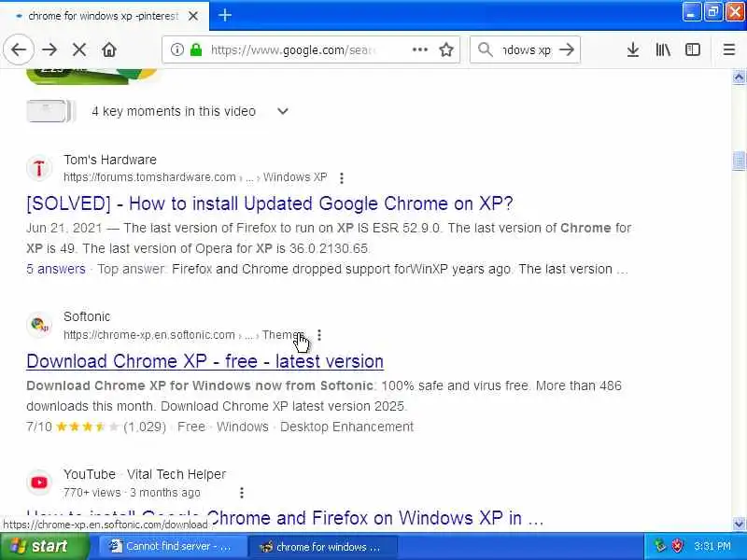This screenshot has width=747, height=560.
Task: Click the red shield security tray icon
Action: pos(677,546)
